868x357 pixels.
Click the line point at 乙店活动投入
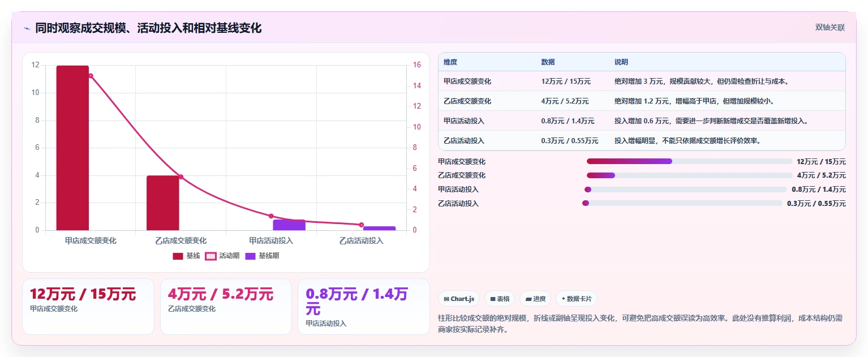click(x=362, y=225)
